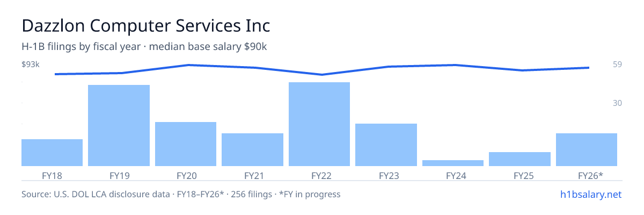Select the FY25 filings bar

pyautogui.click(x=519, y=159)
